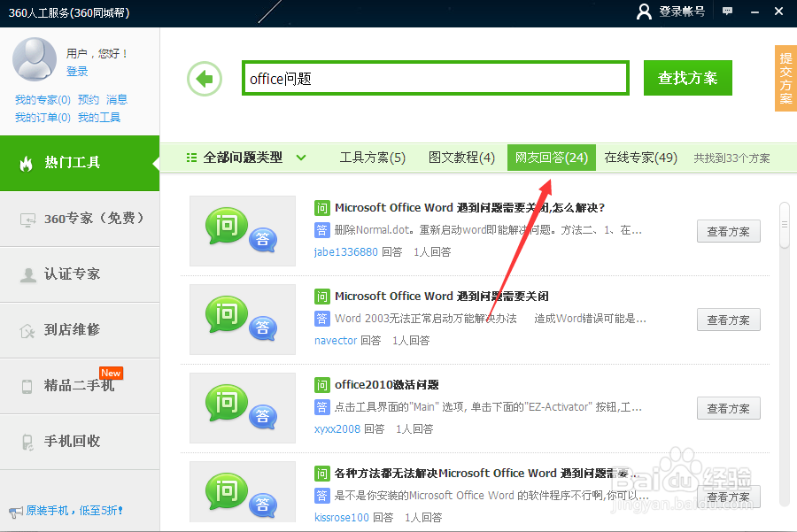Click the wrench icon beside 到店维修
Screen dimensions: 797x532
click(27, 331)
